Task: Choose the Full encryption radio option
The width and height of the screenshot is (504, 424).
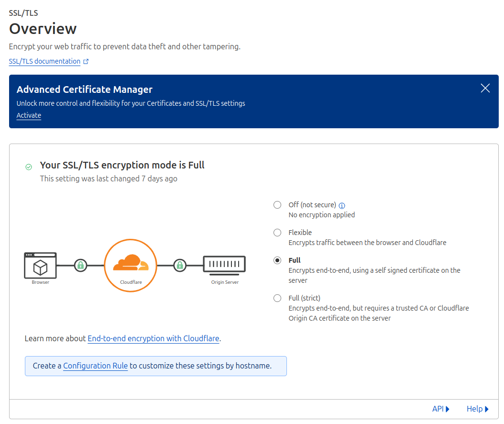Action: point(277,260)
